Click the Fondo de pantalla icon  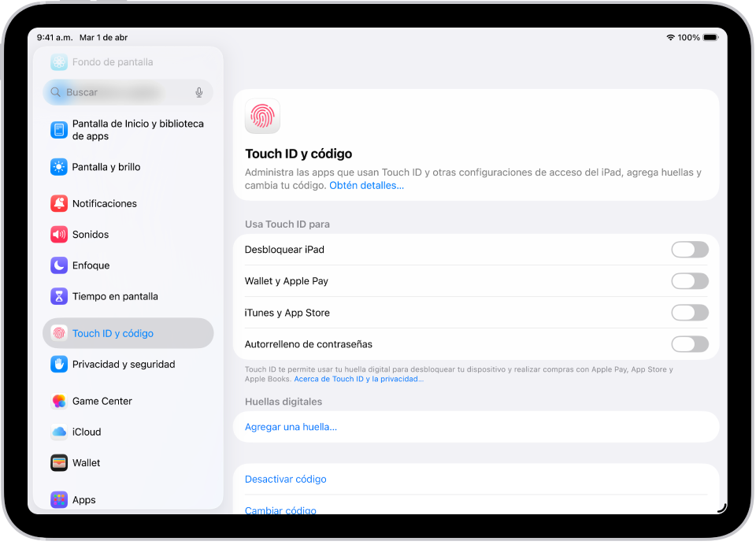point(59,62)
